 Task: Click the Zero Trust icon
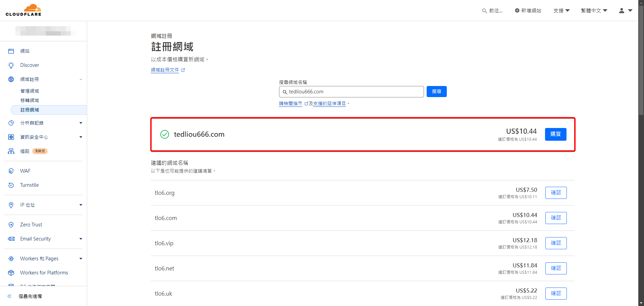11,225
